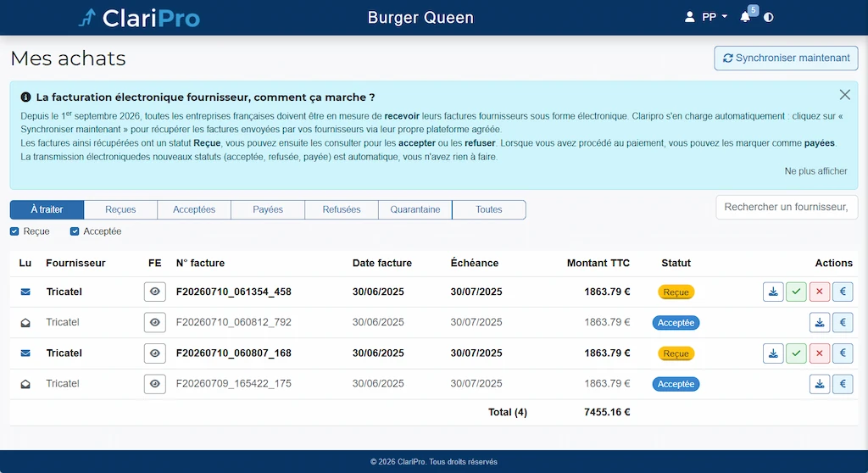Download invoice F20260710_060807_168
This screenshot has height=473, width=868.
(773, 353)
